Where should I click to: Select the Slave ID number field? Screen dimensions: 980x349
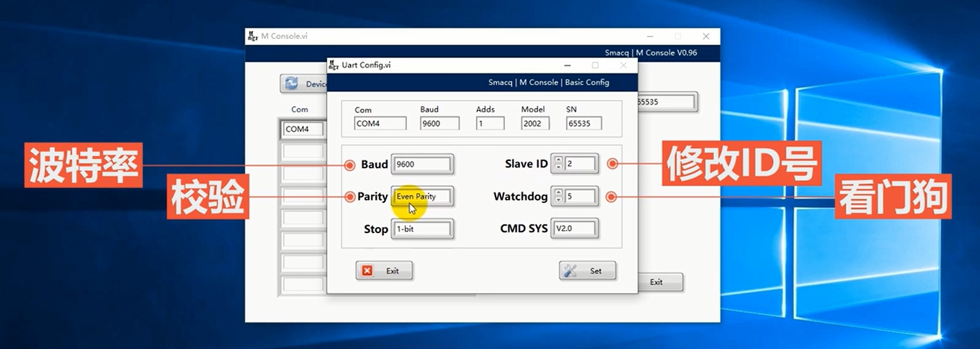point(580,163)
